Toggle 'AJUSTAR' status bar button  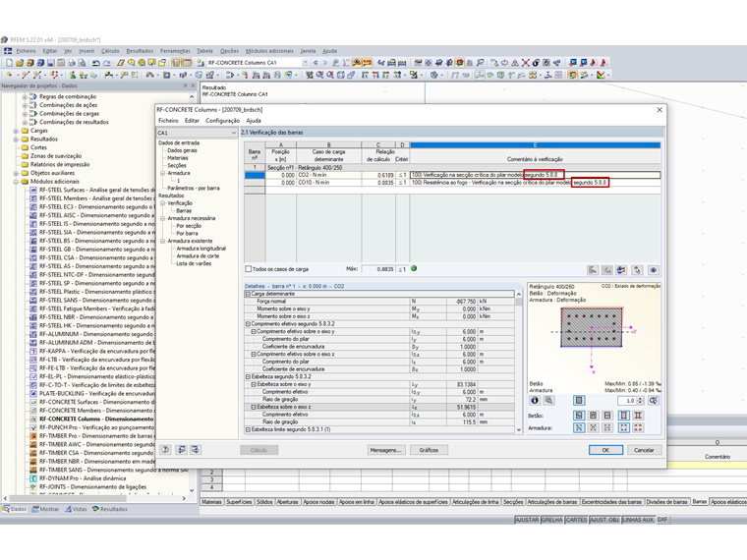point(527,520)
